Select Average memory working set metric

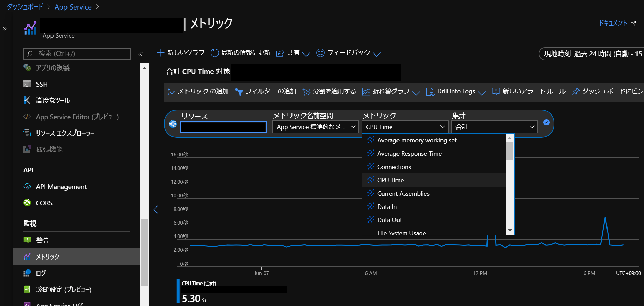[434, 140]
